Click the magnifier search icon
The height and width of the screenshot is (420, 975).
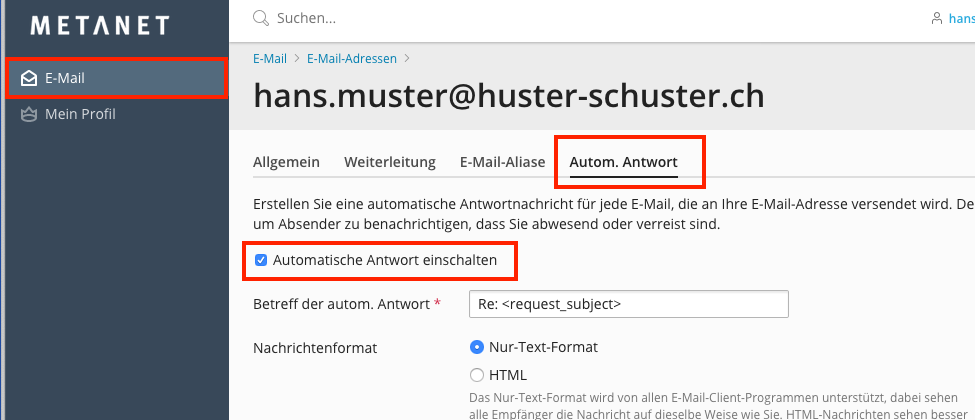[261, 18]
